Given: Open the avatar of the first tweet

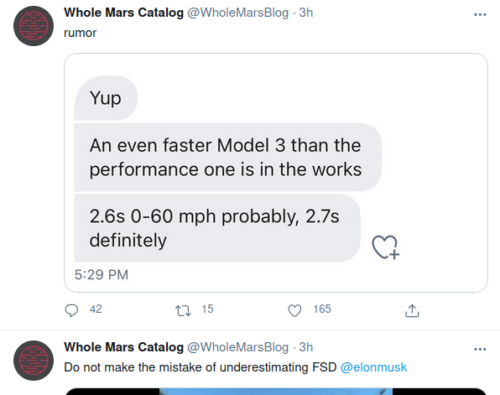Looking at the screenshot, I should tap(33, 26).
